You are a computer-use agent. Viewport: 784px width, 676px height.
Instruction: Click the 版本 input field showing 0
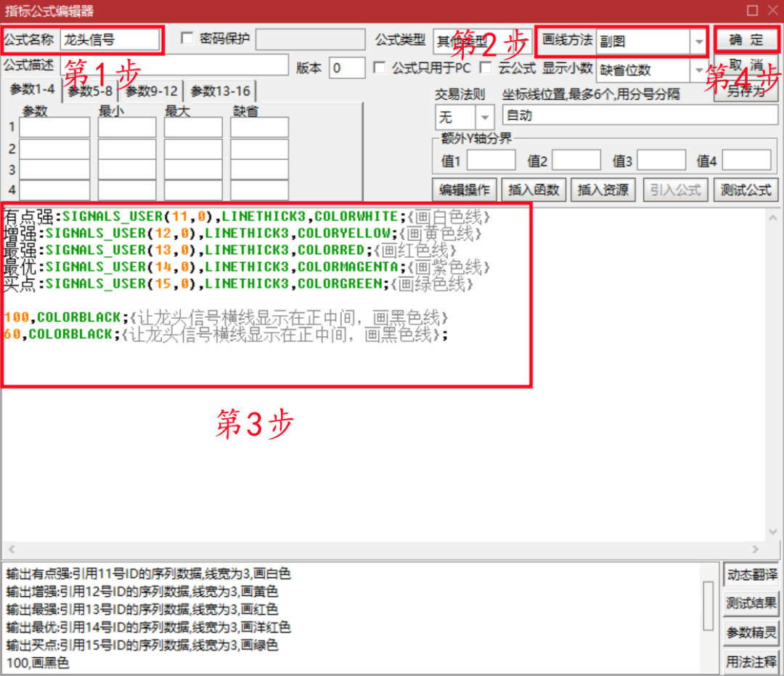(x=347, y=68)
